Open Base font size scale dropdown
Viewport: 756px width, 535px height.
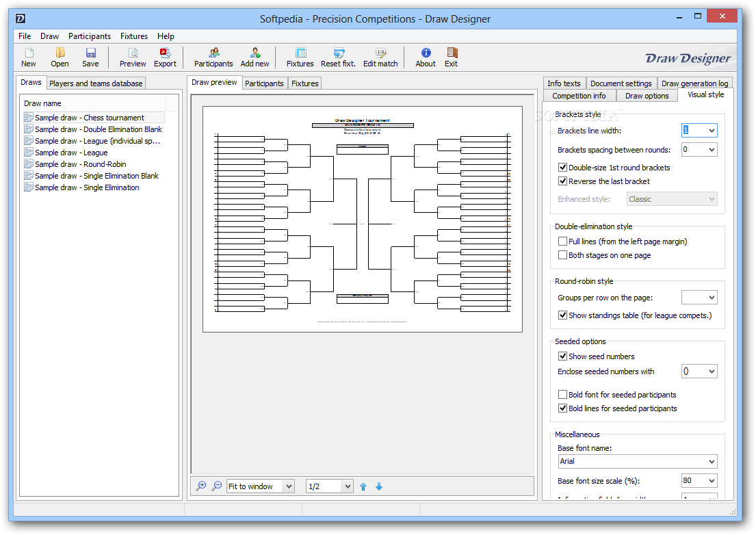[711, 480]
